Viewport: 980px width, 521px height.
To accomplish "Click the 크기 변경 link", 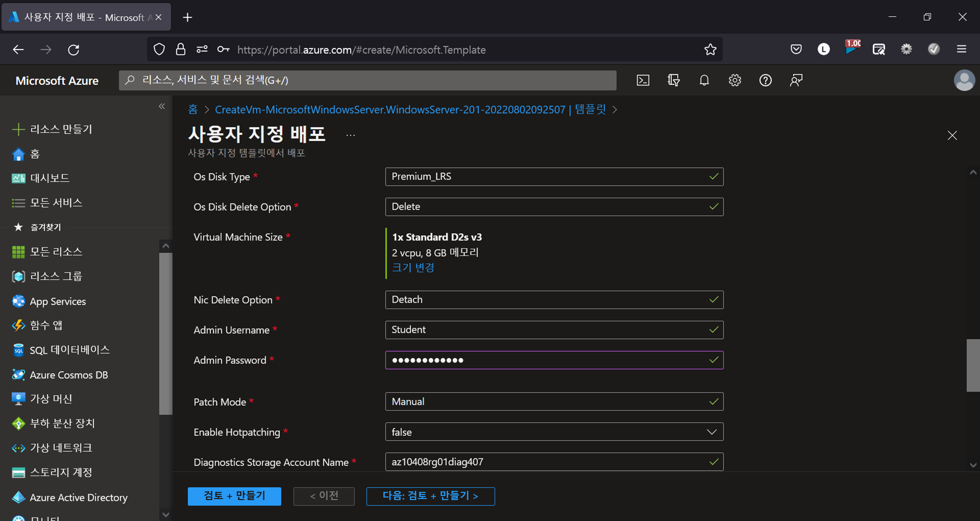I will point(413,268).
